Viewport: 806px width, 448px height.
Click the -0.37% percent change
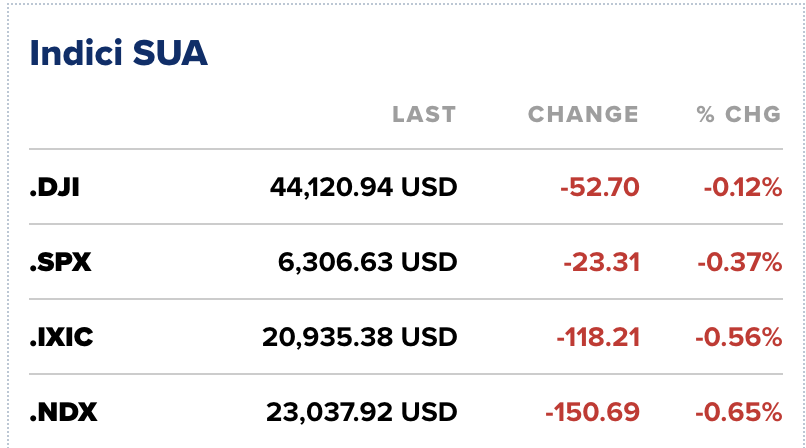740,262
